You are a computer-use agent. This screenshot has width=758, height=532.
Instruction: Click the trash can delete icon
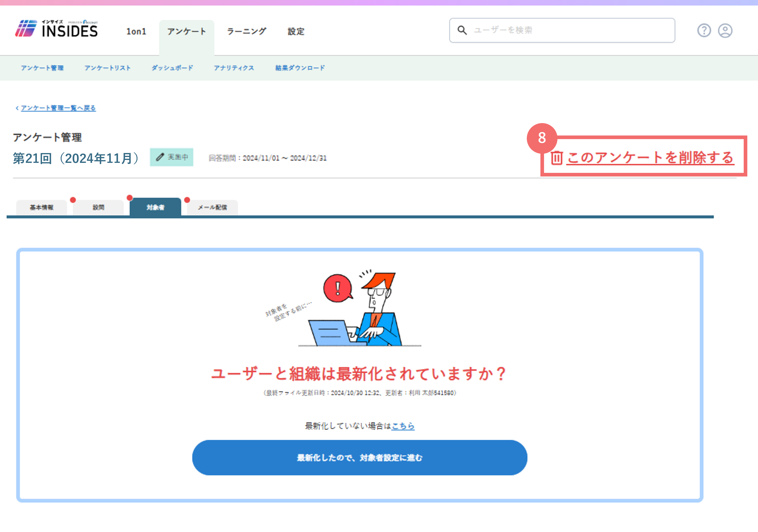[557, 158]
